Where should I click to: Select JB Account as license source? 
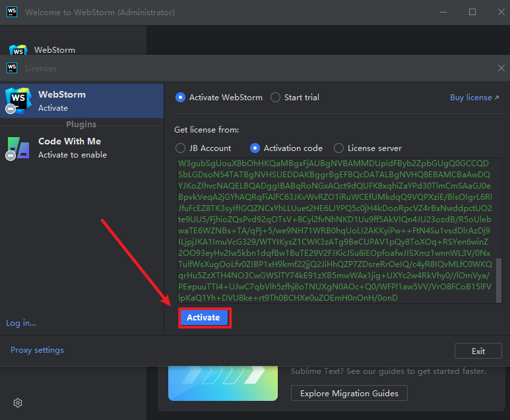(x=180, y=148)
